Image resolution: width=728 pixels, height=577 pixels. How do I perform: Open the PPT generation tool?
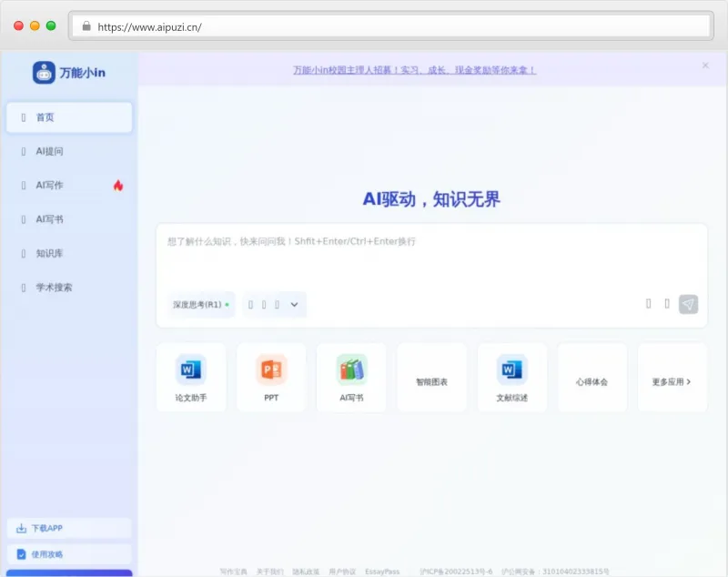(x=270, y=377)
